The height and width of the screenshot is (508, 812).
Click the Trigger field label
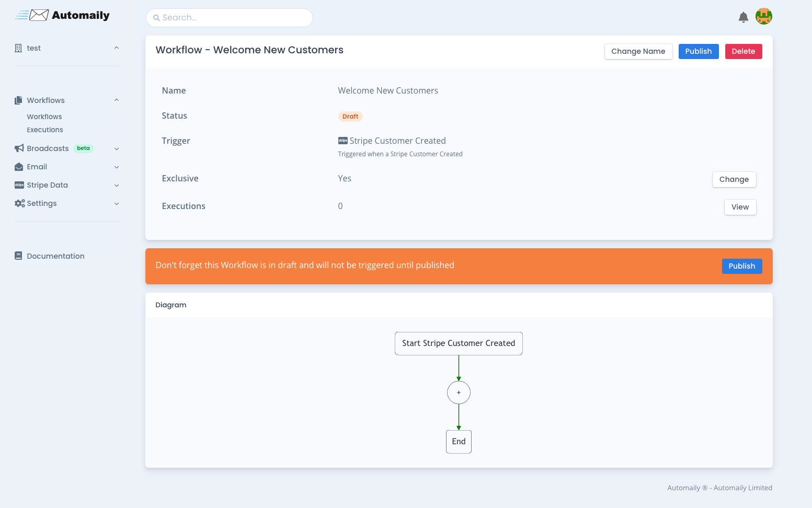coord(176,141)
